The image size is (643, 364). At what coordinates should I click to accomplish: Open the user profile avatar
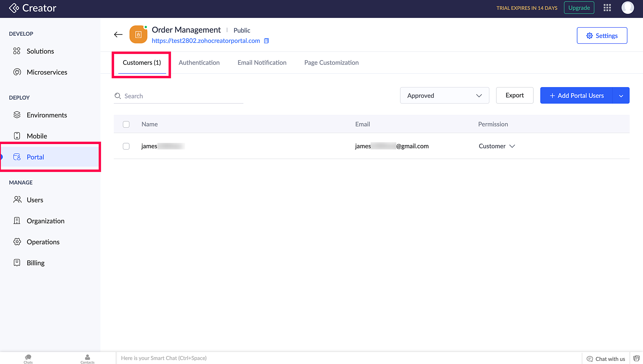(x=628, y=8)
